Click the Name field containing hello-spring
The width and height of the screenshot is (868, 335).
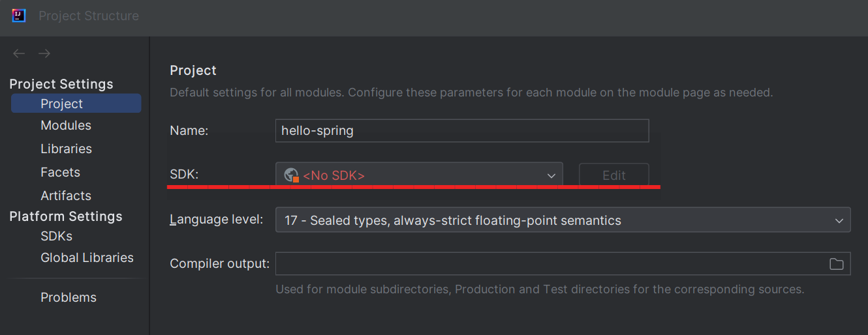pos(462,130)
